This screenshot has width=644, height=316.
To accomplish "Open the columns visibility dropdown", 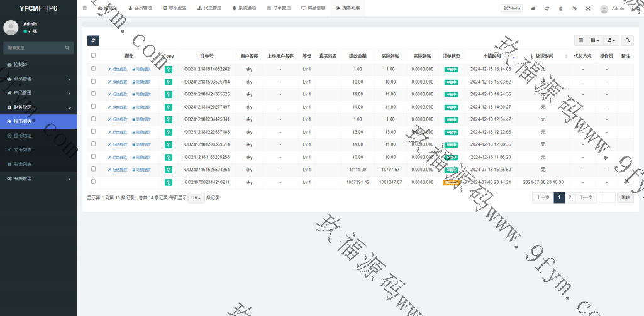I will coord(594,40).
